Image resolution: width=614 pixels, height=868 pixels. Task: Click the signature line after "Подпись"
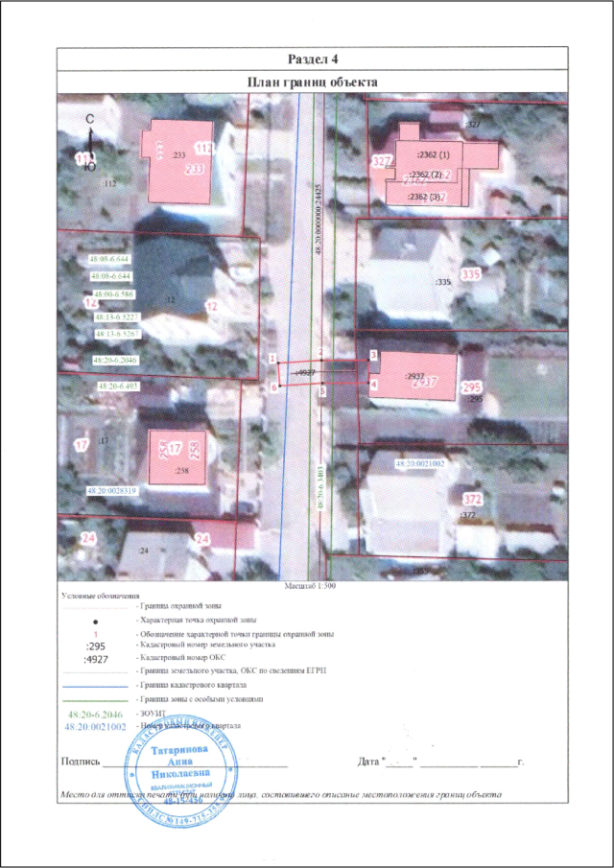(192, 763)
